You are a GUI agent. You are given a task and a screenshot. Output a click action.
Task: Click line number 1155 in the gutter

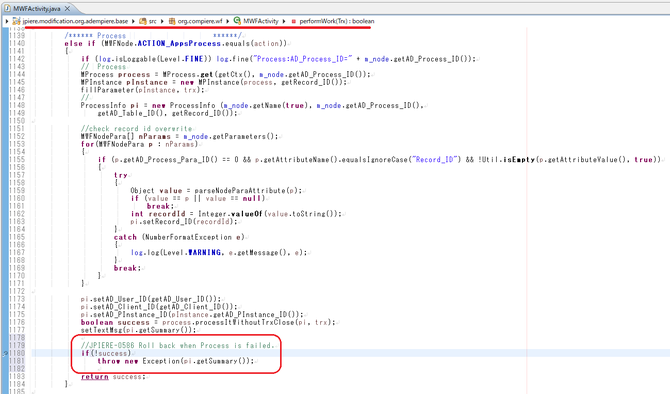pyautogui.click(x=17, y=159)
